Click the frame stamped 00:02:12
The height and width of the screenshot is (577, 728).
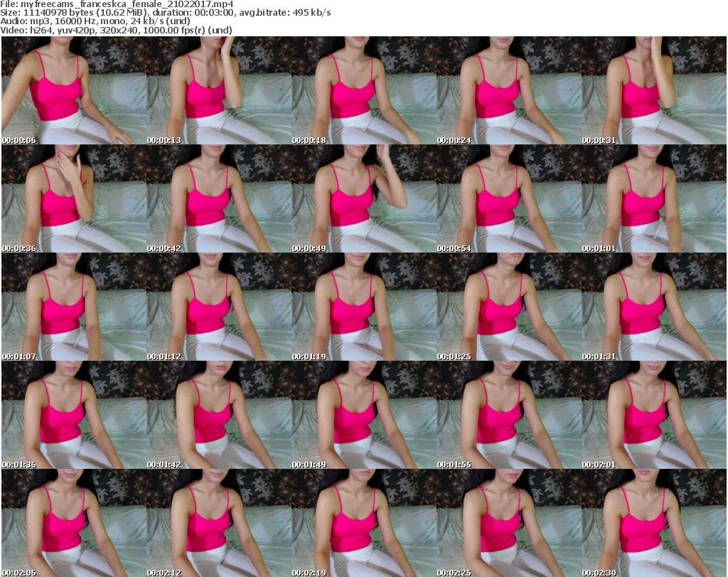(219, 523)
